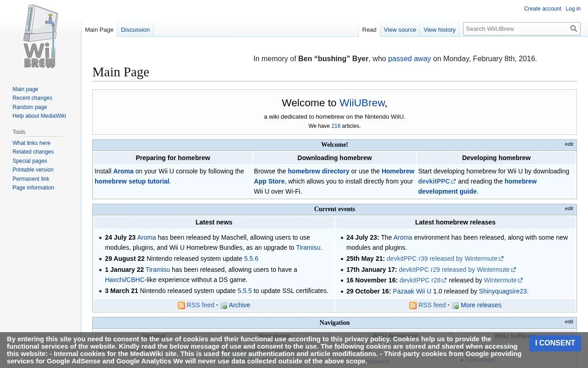The height and width of the screenshot is (368, 588).
Task: Click external link icon after Wintermute on 16 November
Action: tap(520, 280)
